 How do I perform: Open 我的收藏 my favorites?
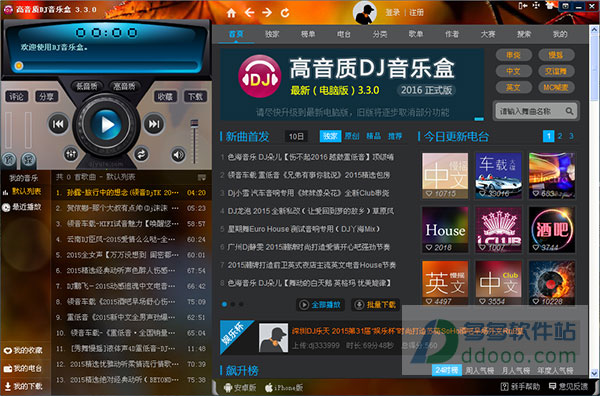pos(23,350)
